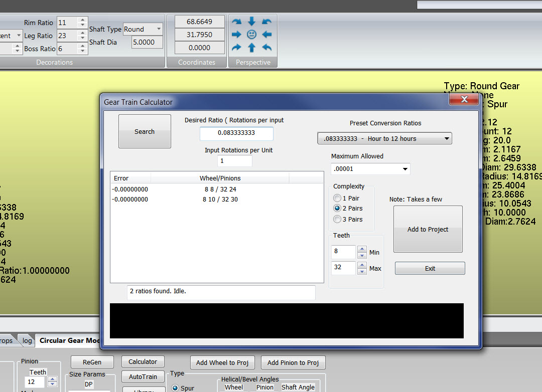
Task: Click the down arrow perspective icon
Action: pos(252,22)
